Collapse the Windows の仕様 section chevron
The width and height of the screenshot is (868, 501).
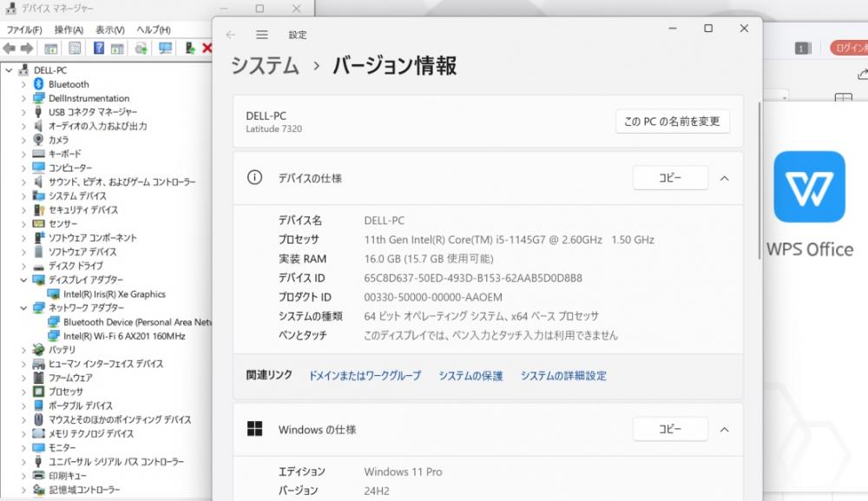[724, 430]
